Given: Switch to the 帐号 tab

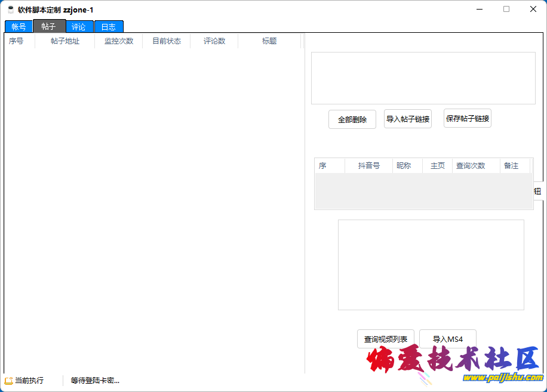Looking at the screenshot, I should click(x=17, y=26).
